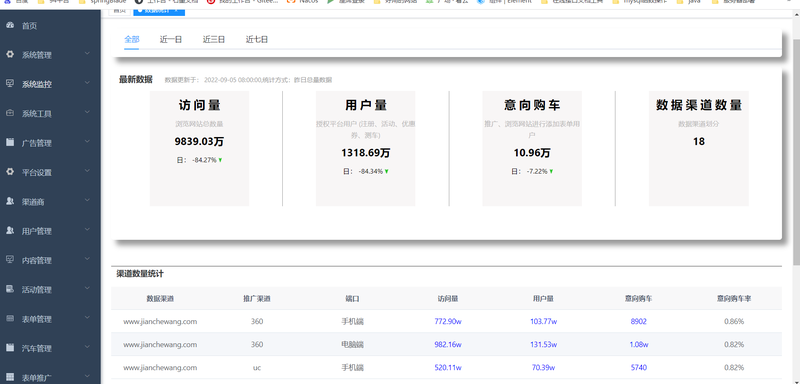Expand the 系统监控 submenu chevron

[x=87, y=83]
